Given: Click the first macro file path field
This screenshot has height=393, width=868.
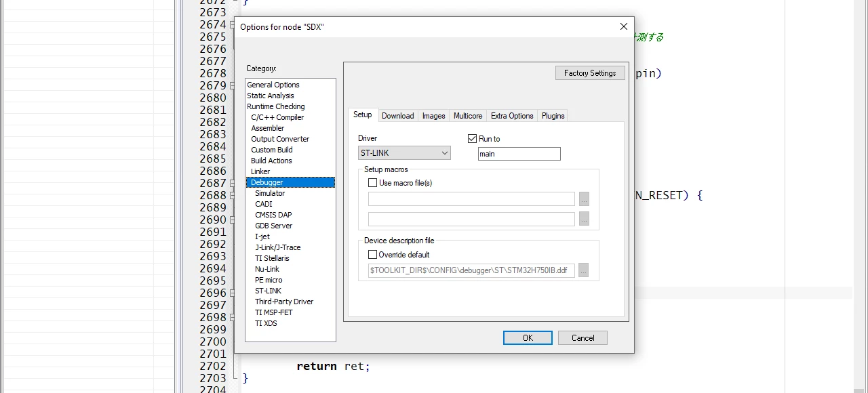Looking at the screenshot, I should 471,199.
